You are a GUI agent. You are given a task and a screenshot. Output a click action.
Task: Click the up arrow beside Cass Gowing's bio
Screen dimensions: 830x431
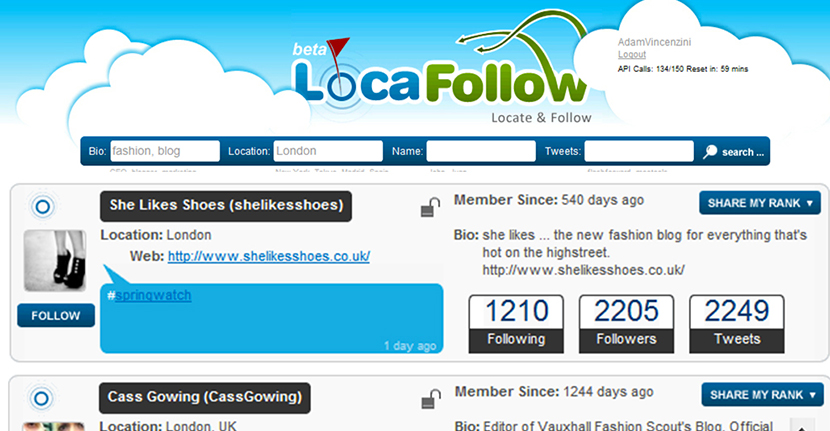point(802,425)
